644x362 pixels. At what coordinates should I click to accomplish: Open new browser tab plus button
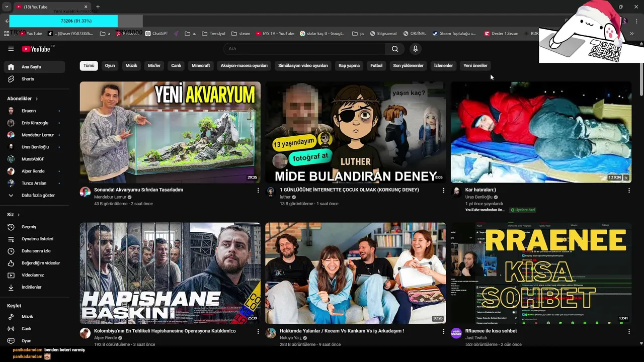[x=98, y=7]
